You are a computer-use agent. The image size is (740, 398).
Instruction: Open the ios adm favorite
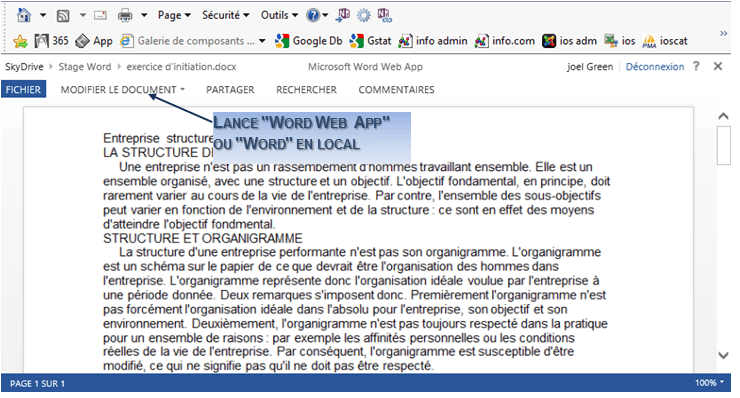pos(569,41)
